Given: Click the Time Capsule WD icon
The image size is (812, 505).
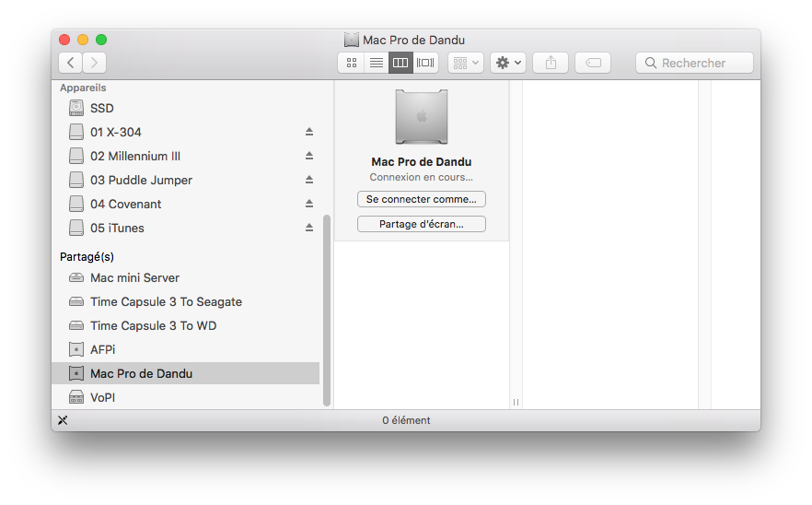Looking at the screenshot, I should [x=76, y=325].
